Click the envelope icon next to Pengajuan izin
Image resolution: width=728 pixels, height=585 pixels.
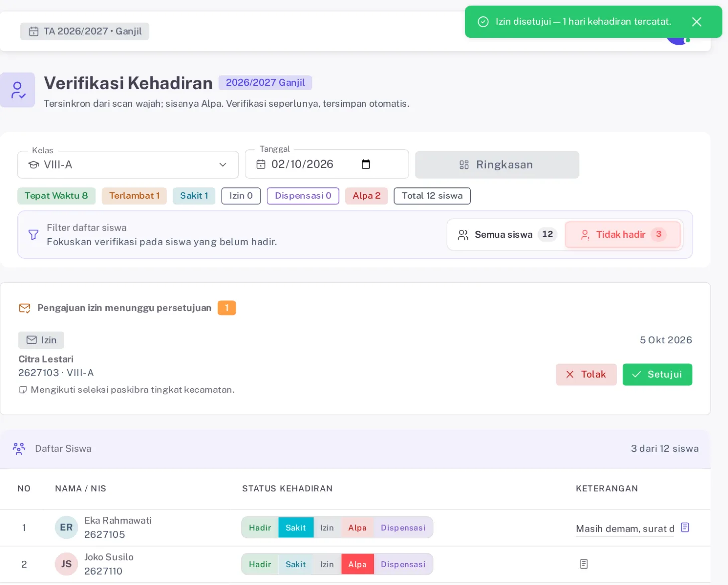(x=24, y=308)
